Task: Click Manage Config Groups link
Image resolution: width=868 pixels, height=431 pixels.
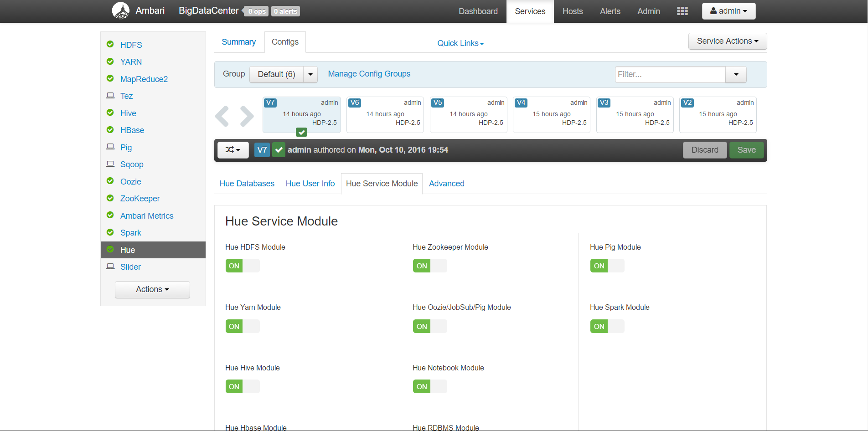Action: click(x=369, y=74)
